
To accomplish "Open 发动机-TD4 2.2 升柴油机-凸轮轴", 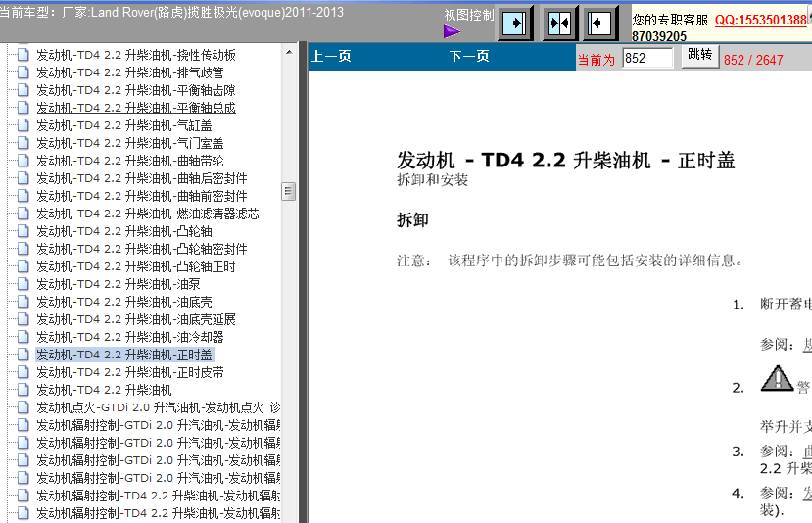I will [x=123, y=231].
